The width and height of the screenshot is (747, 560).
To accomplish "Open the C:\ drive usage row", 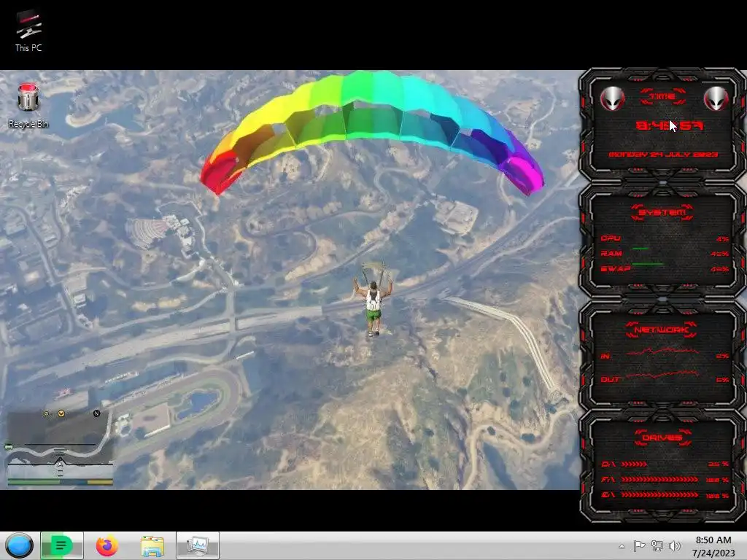I will click(665, 464).
